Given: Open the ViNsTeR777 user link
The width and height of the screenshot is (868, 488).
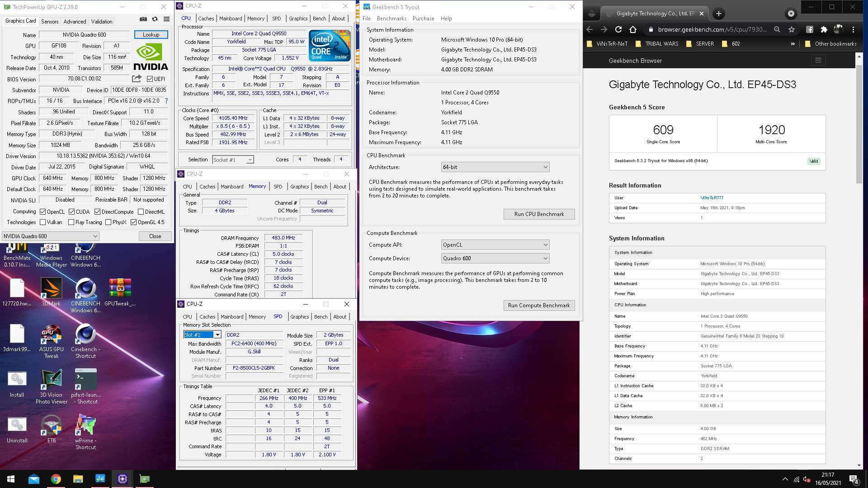Looking at the screenshot, I should pyautogui.click(x=712, y=197).
